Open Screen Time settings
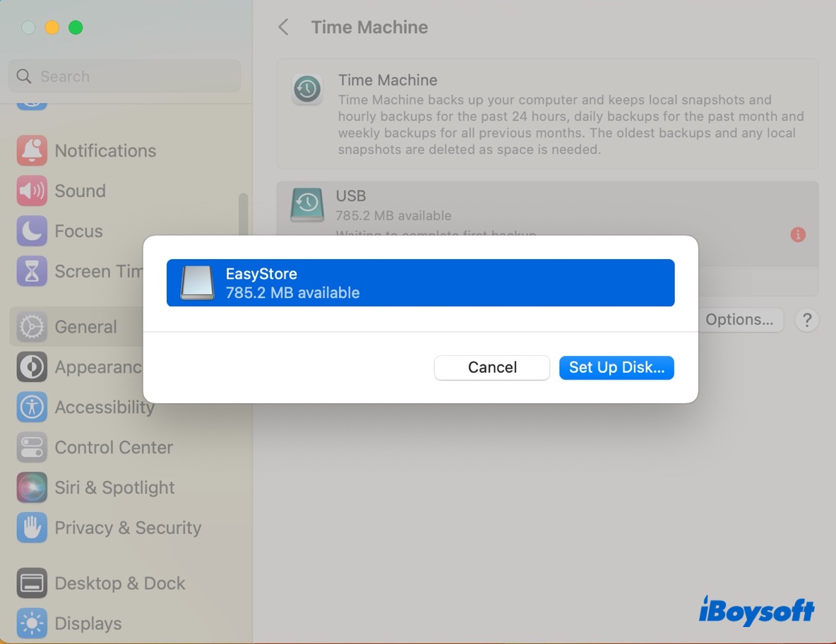The image size is (836, 644). (92, 271)
